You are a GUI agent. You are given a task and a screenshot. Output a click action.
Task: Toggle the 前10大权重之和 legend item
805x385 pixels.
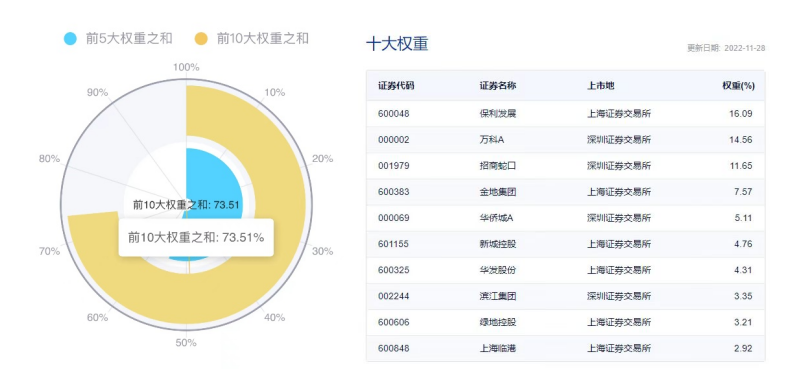pyautogui.click(x=252, y=38)
